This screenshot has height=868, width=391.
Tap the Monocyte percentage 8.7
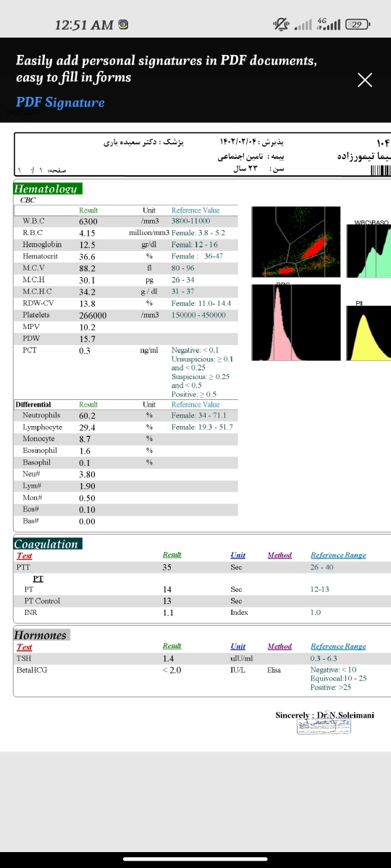(85, 439)
